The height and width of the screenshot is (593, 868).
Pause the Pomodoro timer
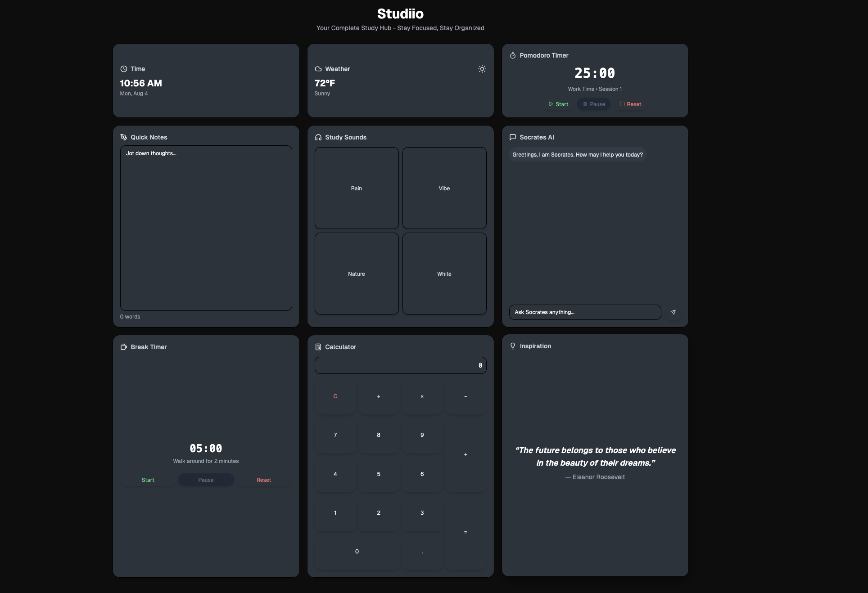(594, 104)
